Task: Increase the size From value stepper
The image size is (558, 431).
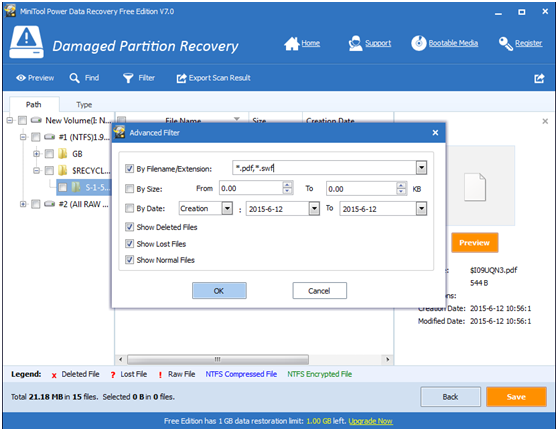Action: click(287, 184)
